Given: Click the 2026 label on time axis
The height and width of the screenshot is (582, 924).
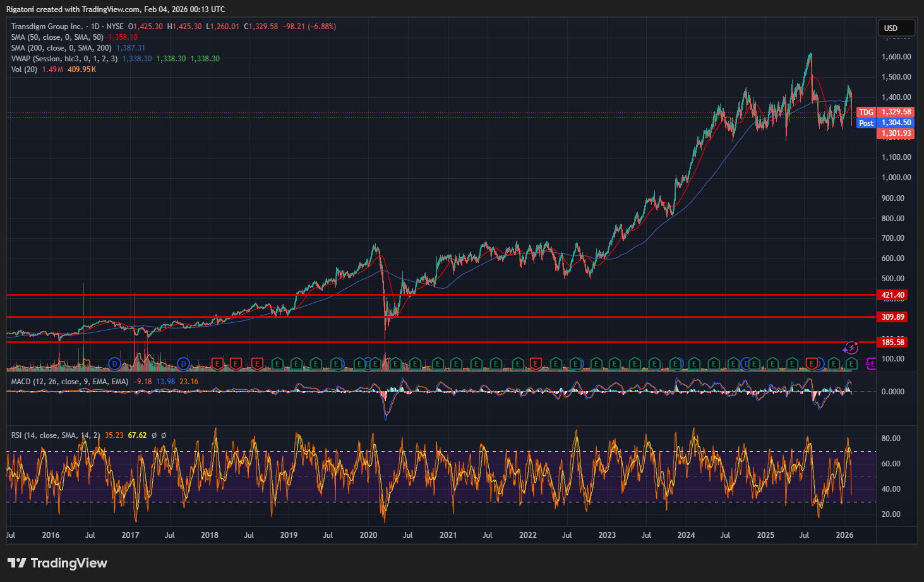Looking at the screenshot, I should pyautogui.click(x=844, y=535).
